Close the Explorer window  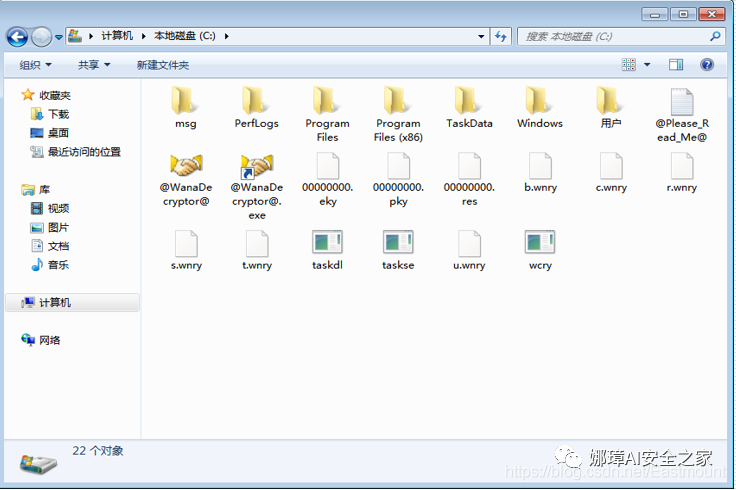coord(712,14)
